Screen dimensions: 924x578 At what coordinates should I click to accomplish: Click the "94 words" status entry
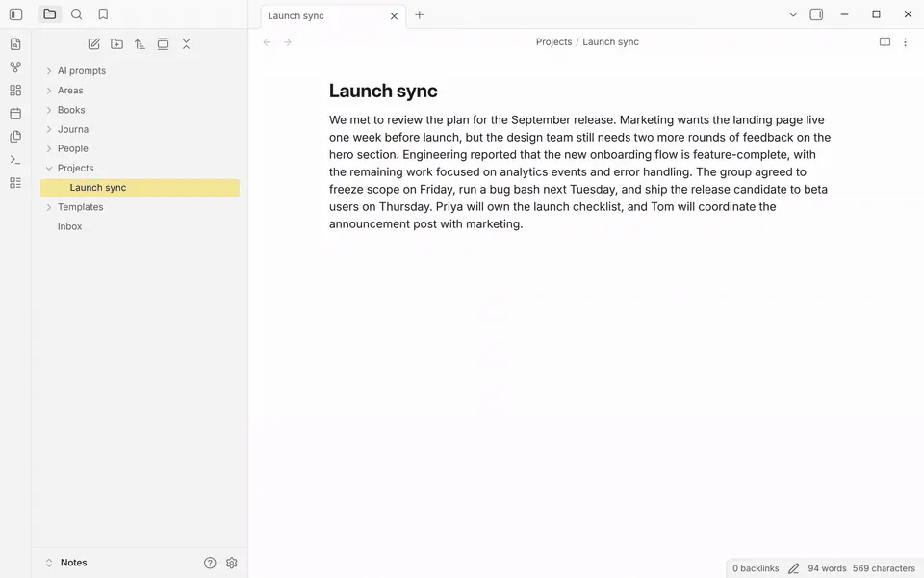(827, 568)
